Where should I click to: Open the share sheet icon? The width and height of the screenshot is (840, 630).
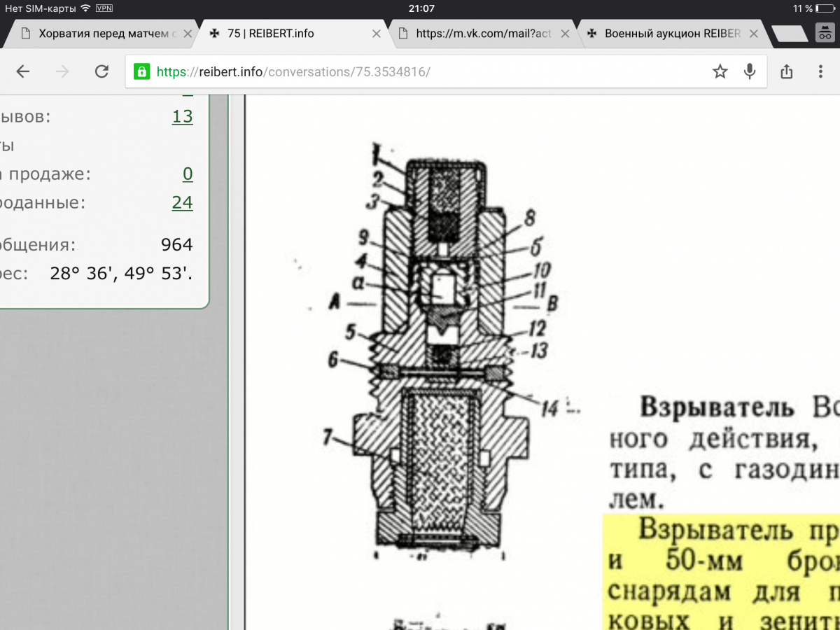(787, 71)
